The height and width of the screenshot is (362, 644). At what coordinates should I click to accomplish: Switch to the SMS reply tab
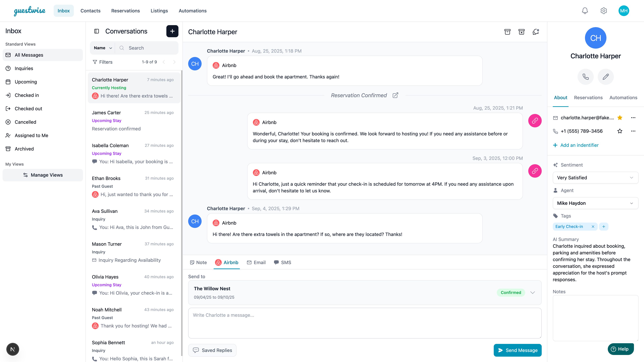pyautogui.click(x=282, y=262)
